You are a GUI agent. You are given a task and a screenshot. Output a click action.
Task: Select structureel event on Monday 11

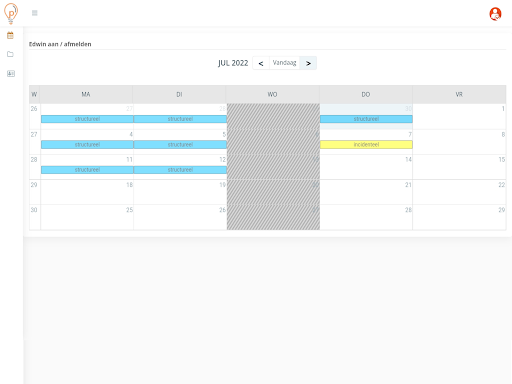[x=87, y=170]
